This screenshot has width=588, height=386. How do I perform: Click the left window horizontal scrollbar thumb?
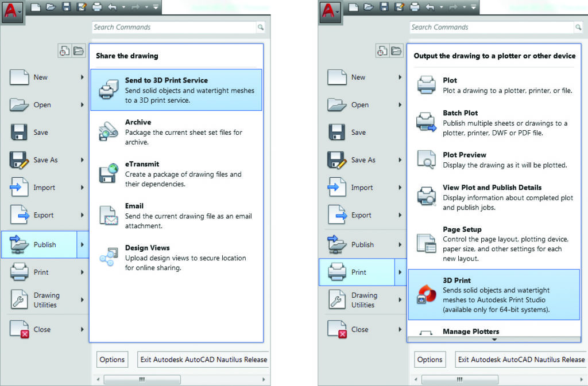pos(142,379)
